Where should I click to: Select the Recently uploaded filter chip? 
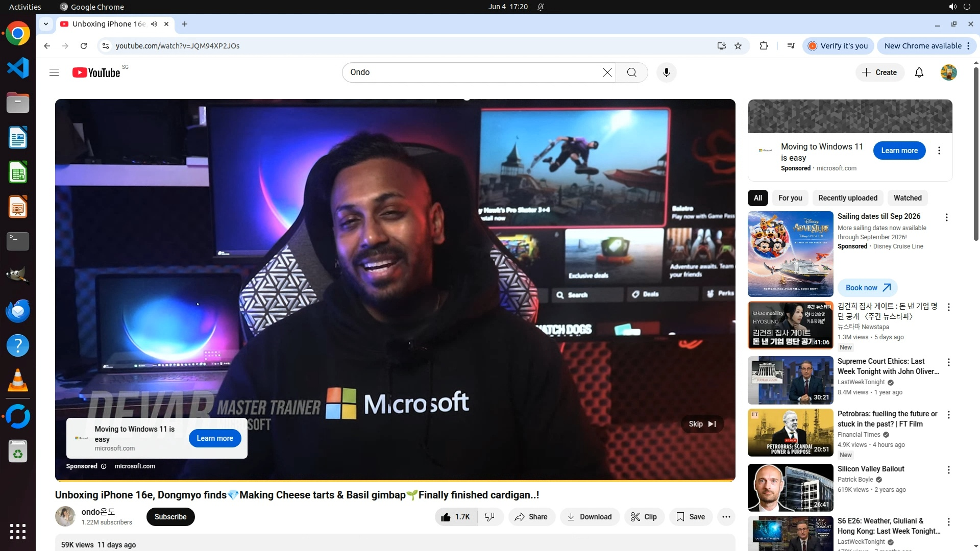(x=847, y=198)
